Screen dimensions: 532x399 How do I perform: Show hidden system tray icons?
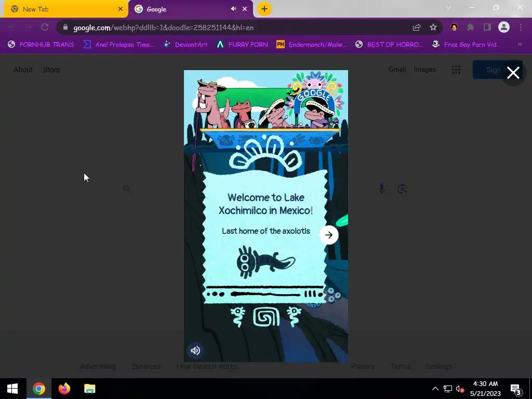(x=435, y=389)
